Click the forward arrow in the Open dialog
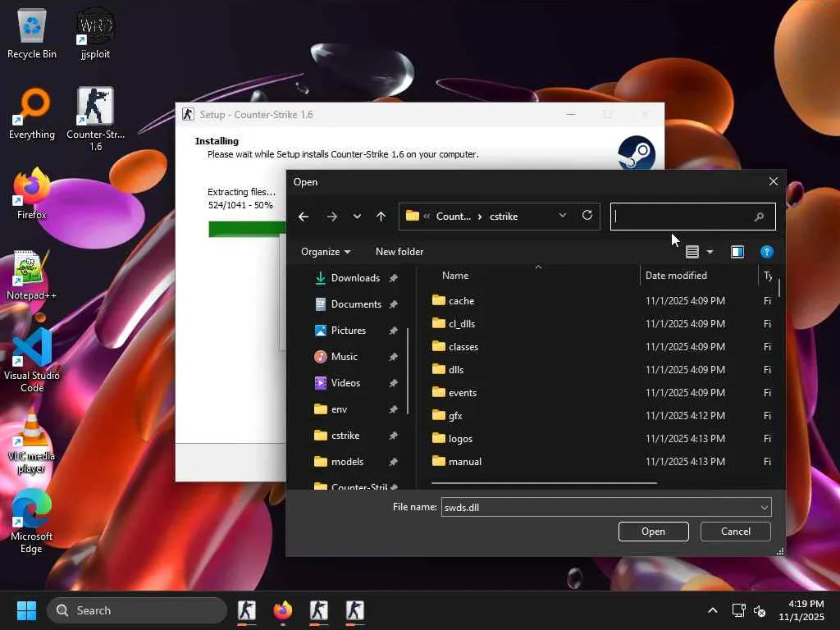This screenshot has width=840, height=630. coord(332,217)
